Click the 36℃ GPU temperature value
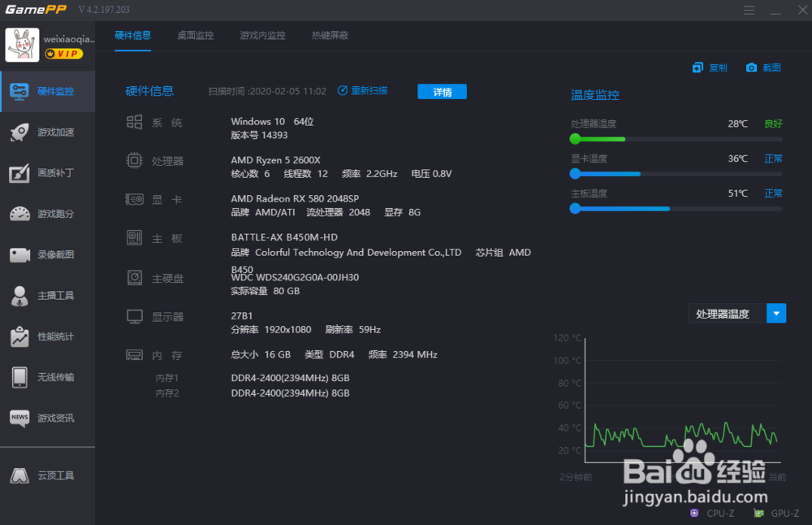The image size is (812, 525). [737, 158]
